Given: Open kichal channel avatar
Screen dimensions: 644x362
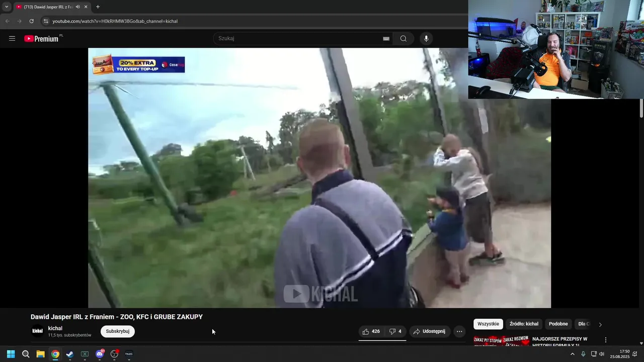Looking at the screenshot, I should 38,331.
